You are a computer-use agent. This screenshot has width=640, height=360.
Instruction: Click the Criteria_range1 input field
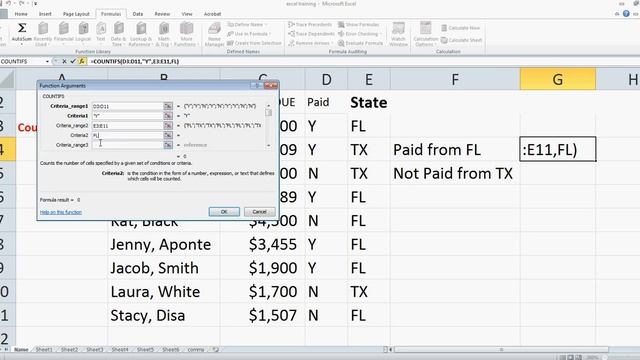click(x=127, y=106)
